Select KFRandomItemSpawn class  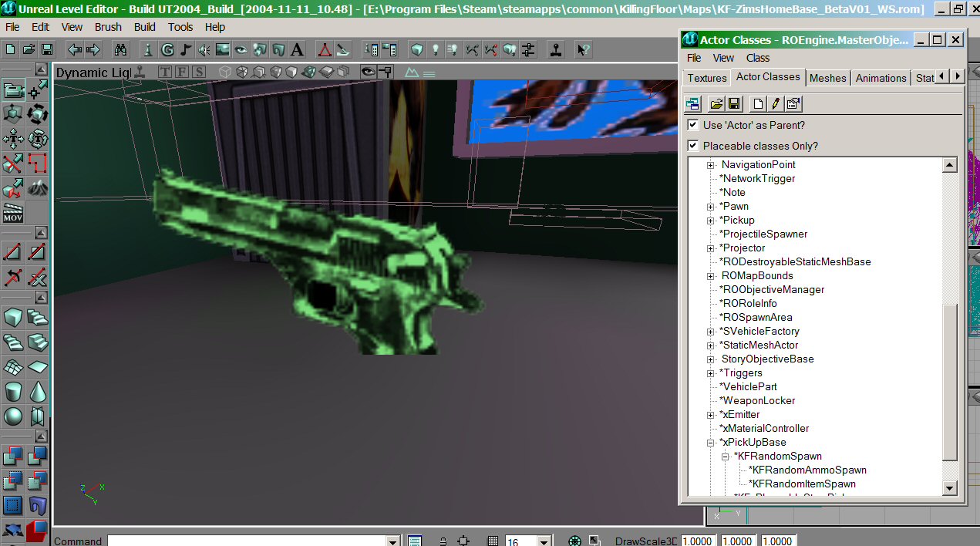802,484
